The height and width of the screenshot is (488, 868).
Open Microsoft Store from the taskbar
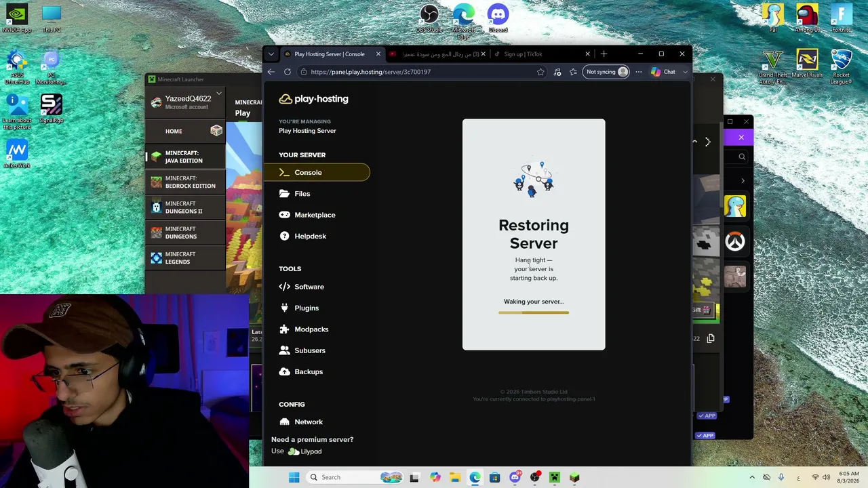click(494, 477)
